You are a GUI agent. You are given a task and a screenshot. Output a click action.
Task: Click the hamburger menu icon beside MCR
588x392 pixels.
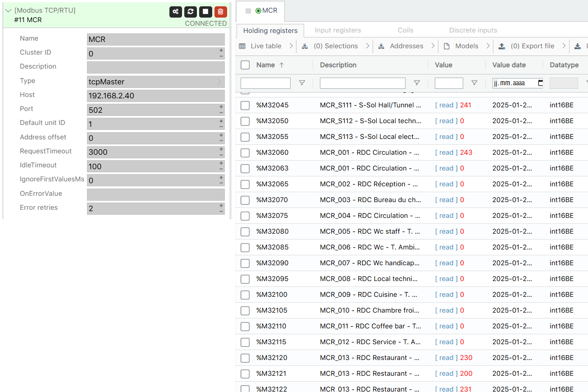pyautogui.click(x=248, y=11)
